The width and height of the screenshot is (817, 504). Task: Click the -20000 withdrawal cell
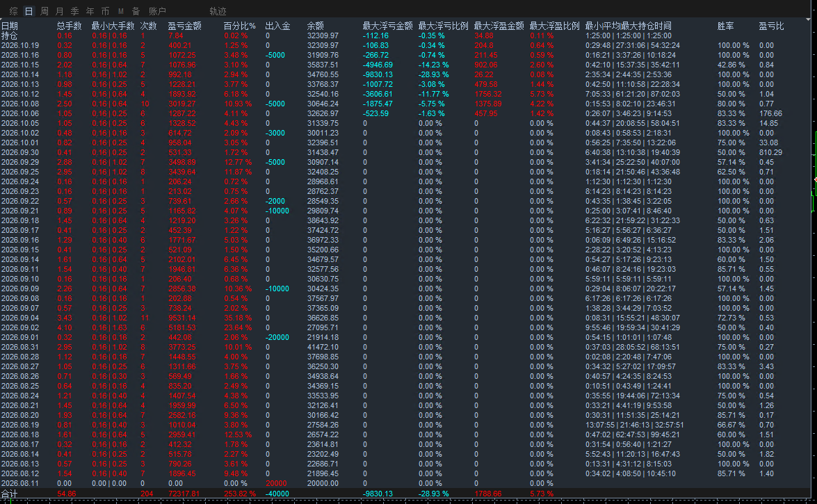click(277, 337)
